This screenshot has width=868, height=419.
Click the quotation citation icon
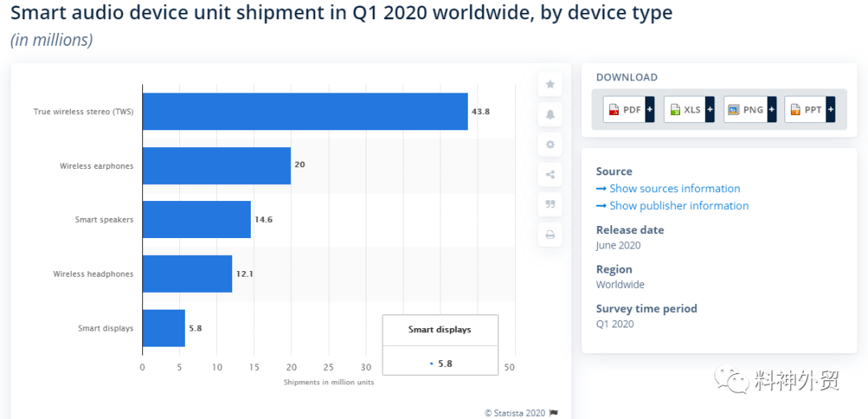pos(551,204)
